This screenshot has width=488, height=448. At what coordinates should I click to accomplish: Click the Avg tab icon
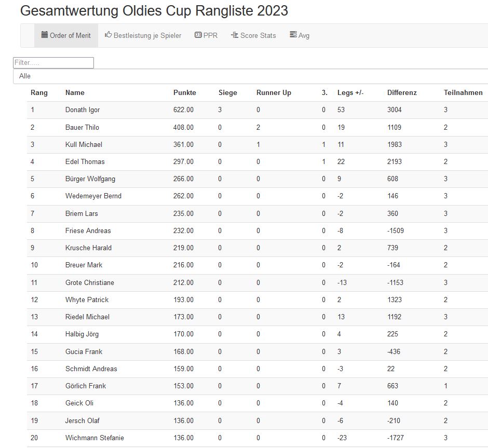tap(293, 35)
